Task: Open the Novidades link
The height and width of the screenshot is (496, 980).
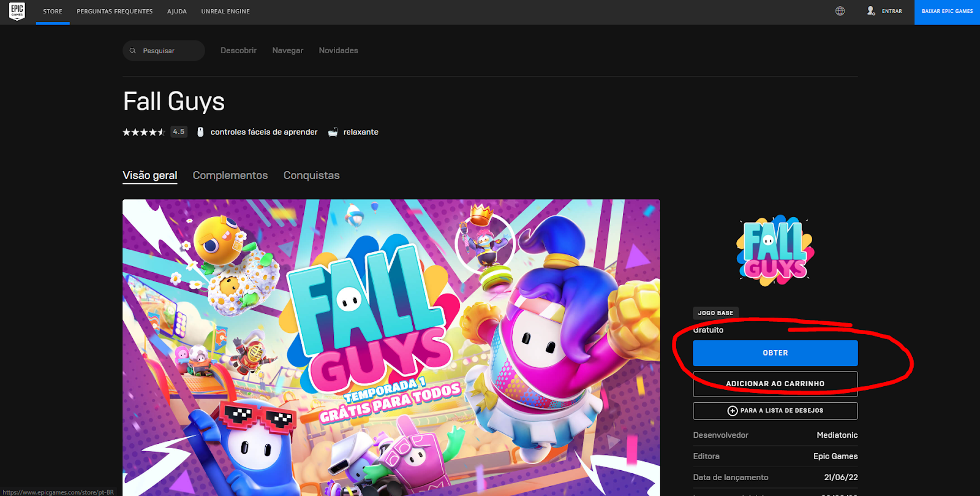Action: tap(338, 51)
